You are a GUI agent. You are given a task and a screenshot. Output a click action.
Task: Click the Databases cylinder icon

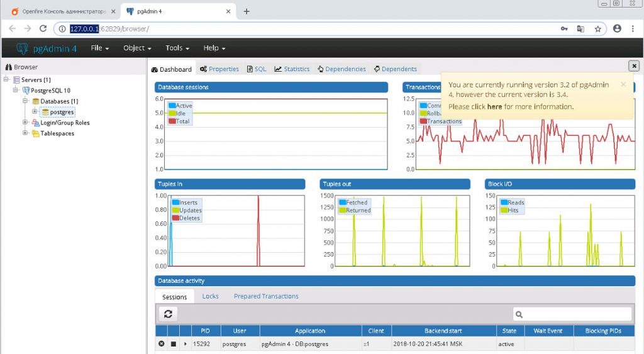tap(36, 101)
